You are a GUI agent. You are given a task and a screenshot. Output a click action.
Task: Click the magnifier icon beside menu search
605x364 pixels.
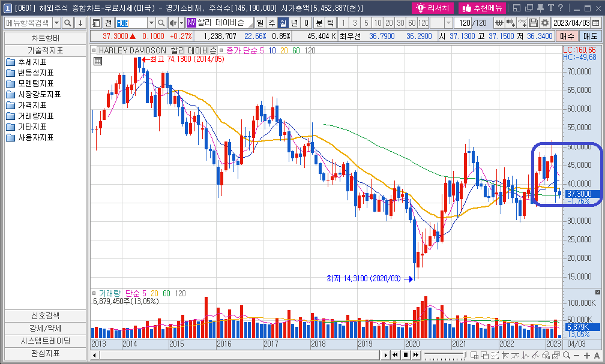point(67,23)
